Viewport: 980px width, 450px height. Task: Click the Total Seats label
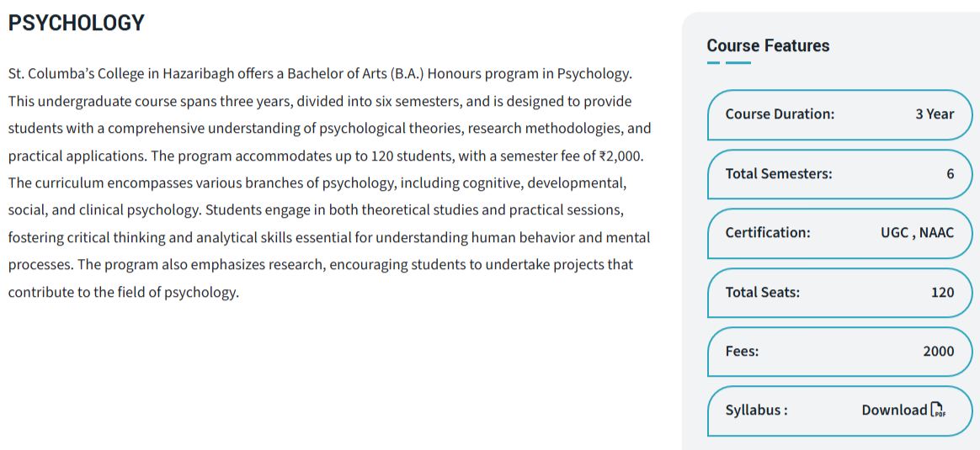click(762, 293)
